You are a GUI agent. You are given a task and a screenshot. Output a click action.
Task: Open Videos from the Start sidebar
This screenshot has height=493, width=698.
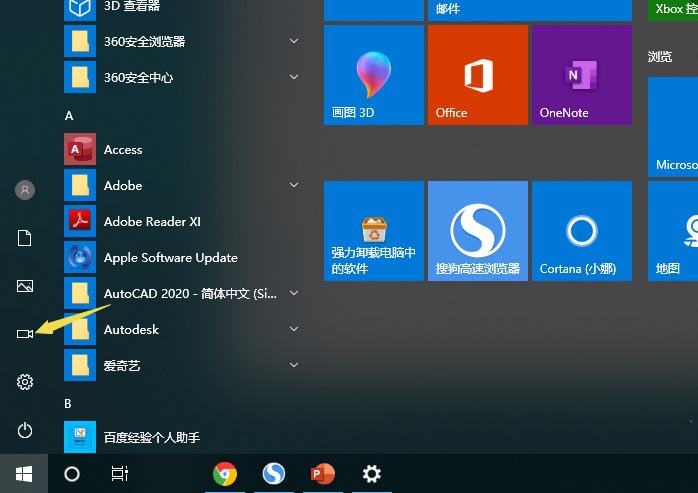point(25,334)
